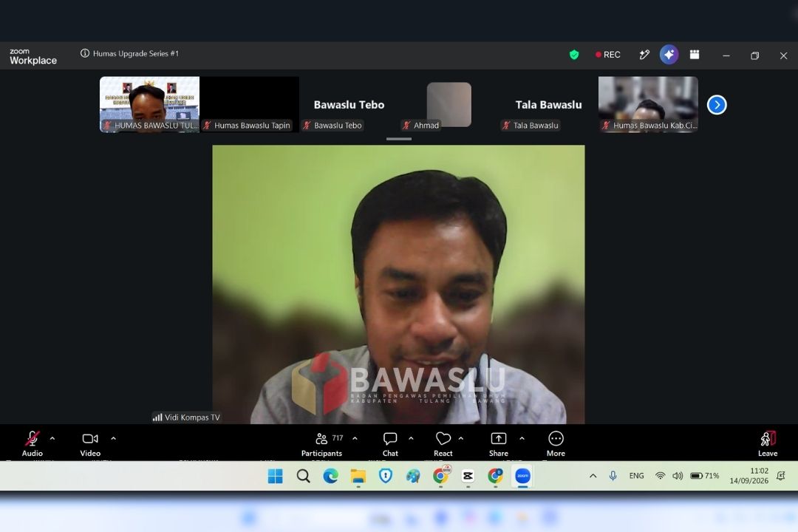798x532 pixels.
Task: Open the calendar from the 11:02 clock
Action: [749, 476]
